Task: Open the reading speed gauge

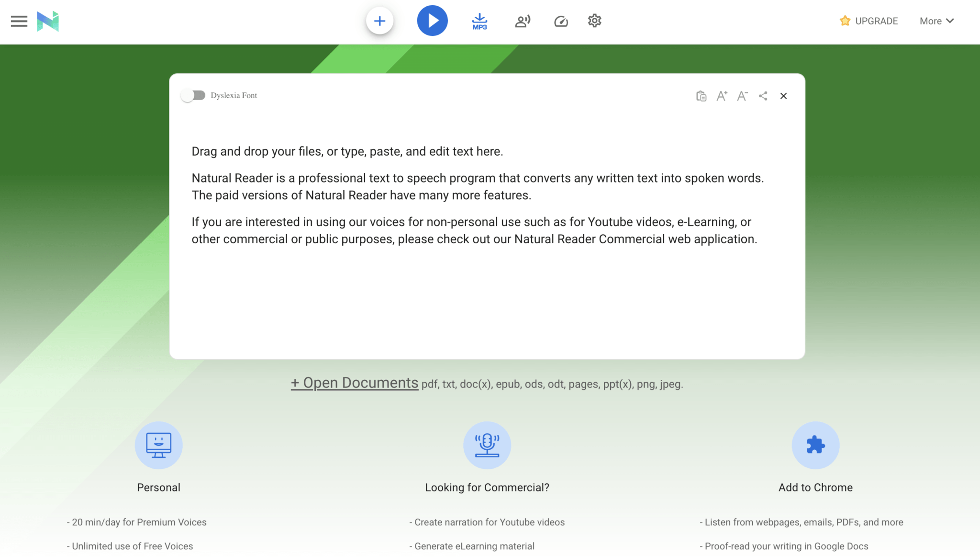Action: [561, 21]
